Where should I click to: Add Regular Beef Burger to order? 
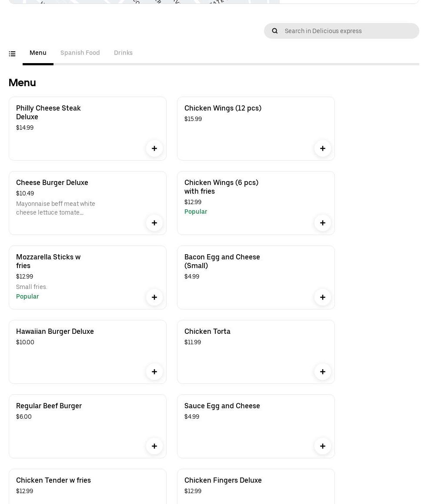click(x=154, y=446)
